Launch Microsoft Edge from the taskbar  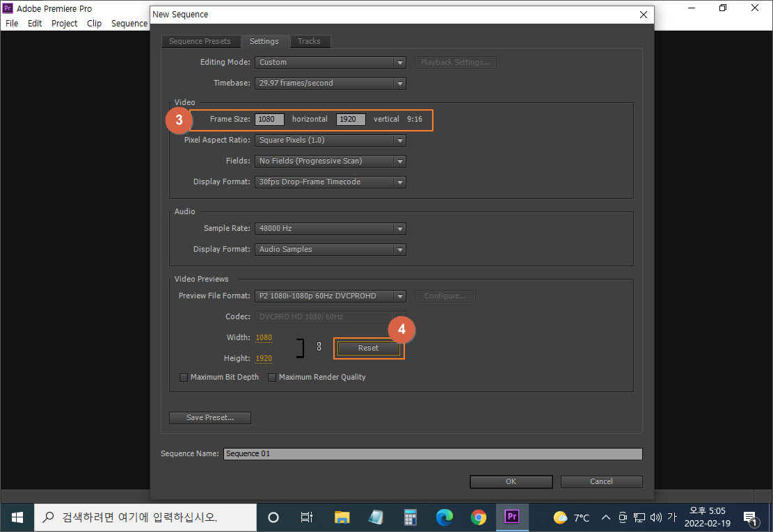pyautogui.click(x=444, y=517)
